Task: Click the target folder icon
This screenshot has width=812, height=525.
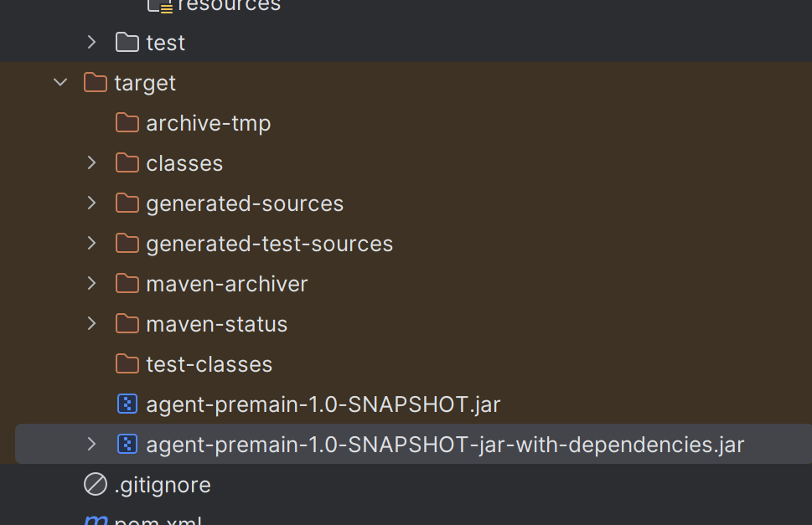Action: pyautogui.click(x=96, y=83)
